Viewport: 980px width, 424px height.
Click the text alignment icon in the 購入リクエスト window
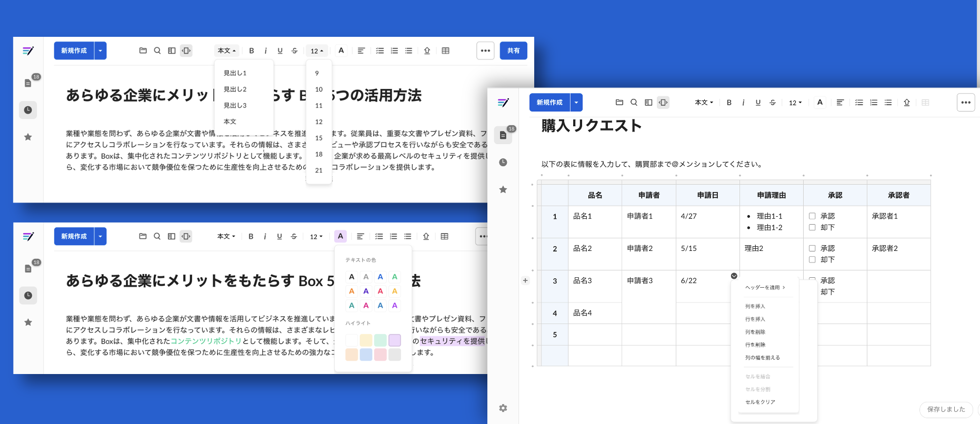pyautogui.click(x=840, y=103)
